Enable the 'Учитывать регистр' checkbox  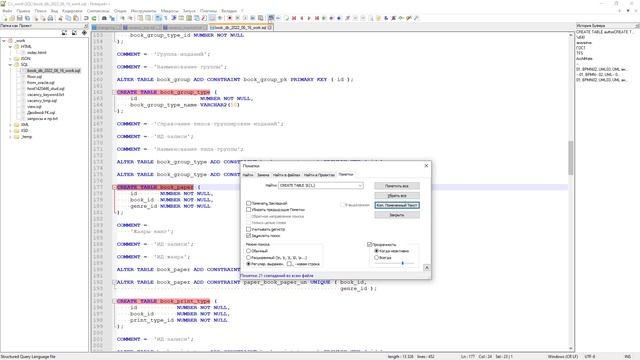point(249,229)
